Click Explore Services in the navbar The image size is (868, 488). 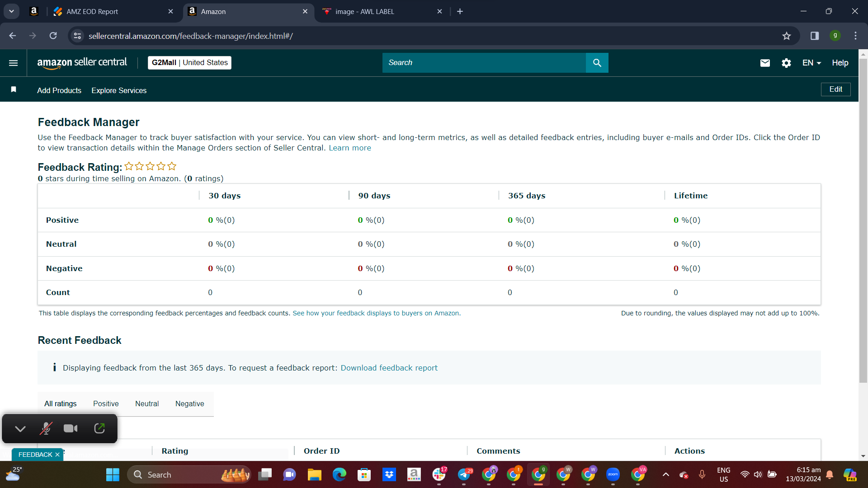point(119,90)
